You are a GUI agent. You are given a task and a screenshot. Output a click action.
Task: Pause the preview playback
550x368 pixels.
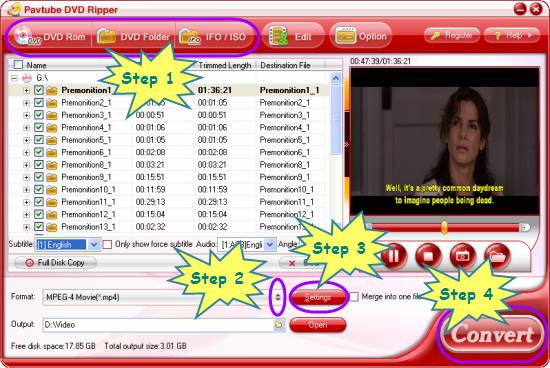pyautogui.click(x=394, y=256)
